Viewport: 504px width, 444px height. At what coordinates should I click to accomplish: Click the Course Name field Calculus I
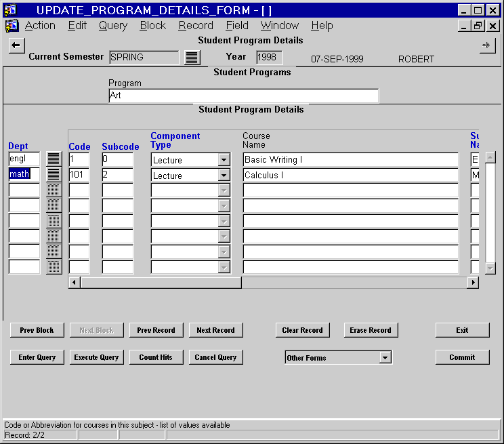pyautogui.click(x=351, y=175)
